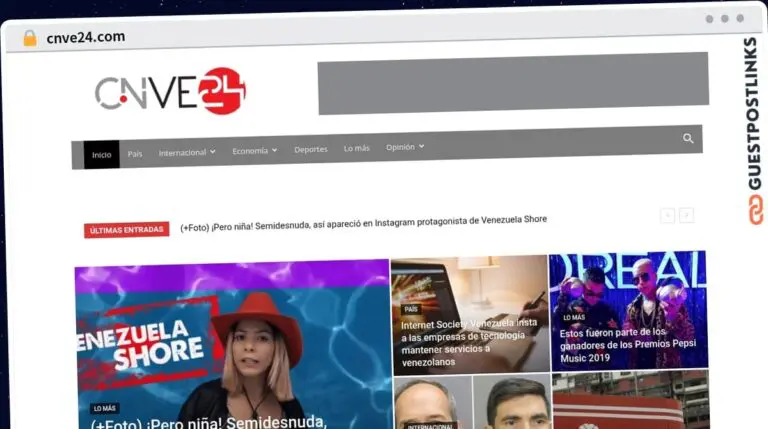Open the two men portraits article thumbnail
Screen dimensions: 768x429
pos(472,403)
